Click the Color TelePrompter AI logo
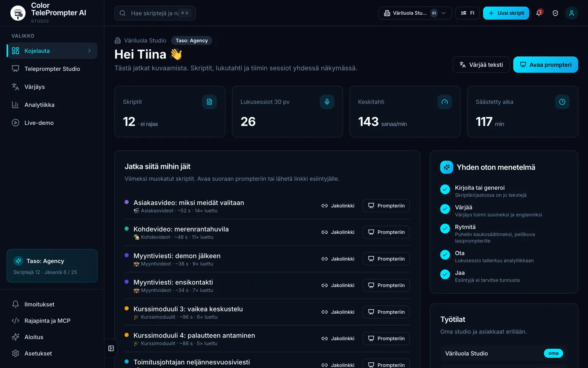The width and height of the screenshot is (588, 368). 18,13
